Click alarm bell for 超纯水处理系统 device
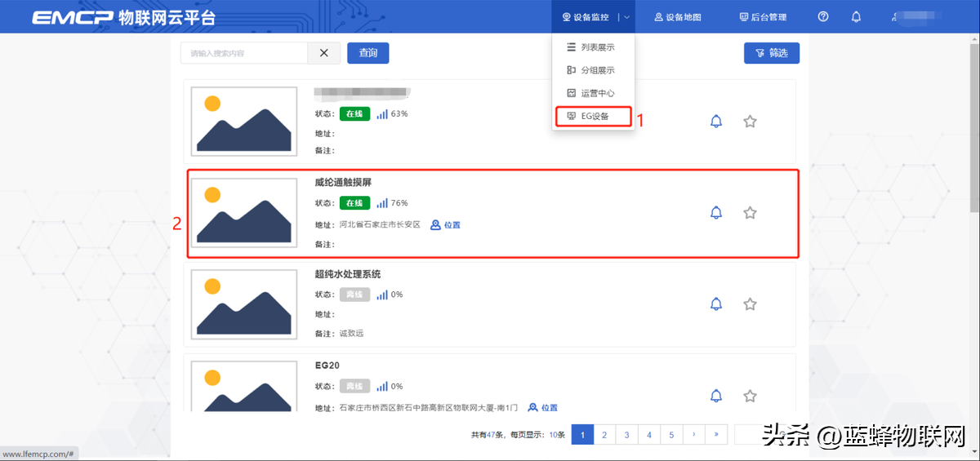This screenshot has height=461, width=980. [x=716, y=304]
